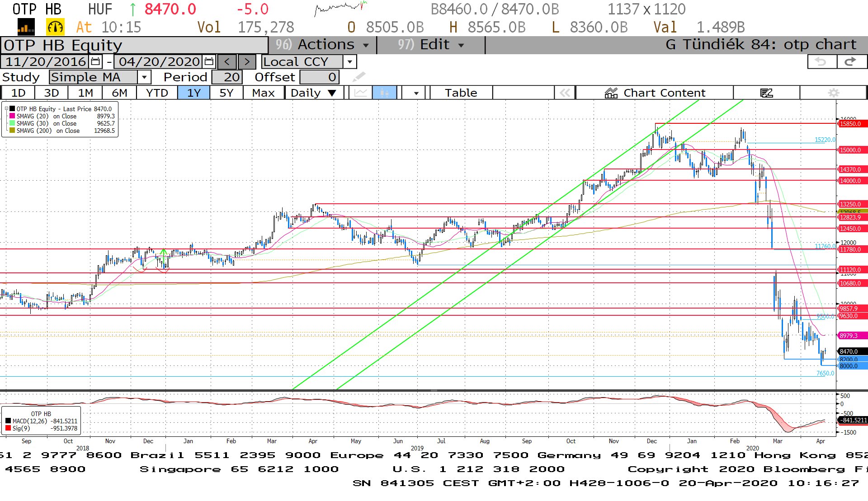Open the chart type dropdown arrow
This screenshot has height=501, width=868.
[416, 93]
